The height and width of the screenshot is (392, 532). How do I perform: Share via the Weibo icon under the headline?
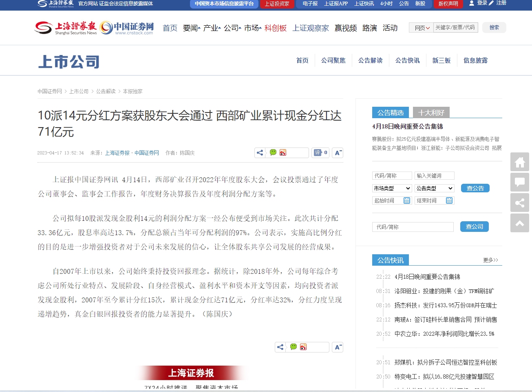283,152
